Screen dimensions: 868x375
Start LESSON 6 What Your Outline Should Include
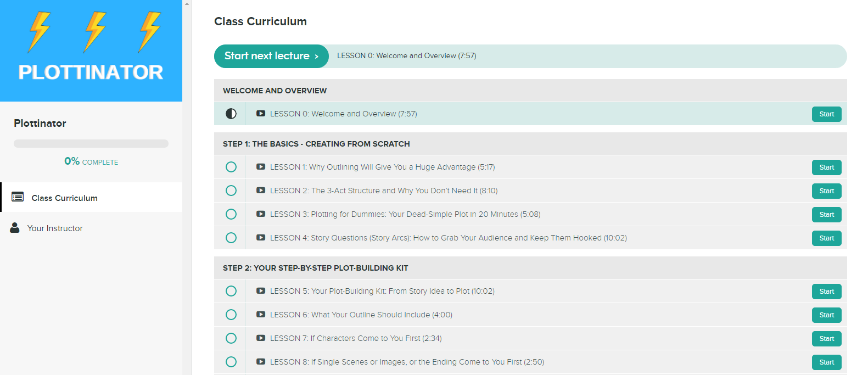[826, 315]
